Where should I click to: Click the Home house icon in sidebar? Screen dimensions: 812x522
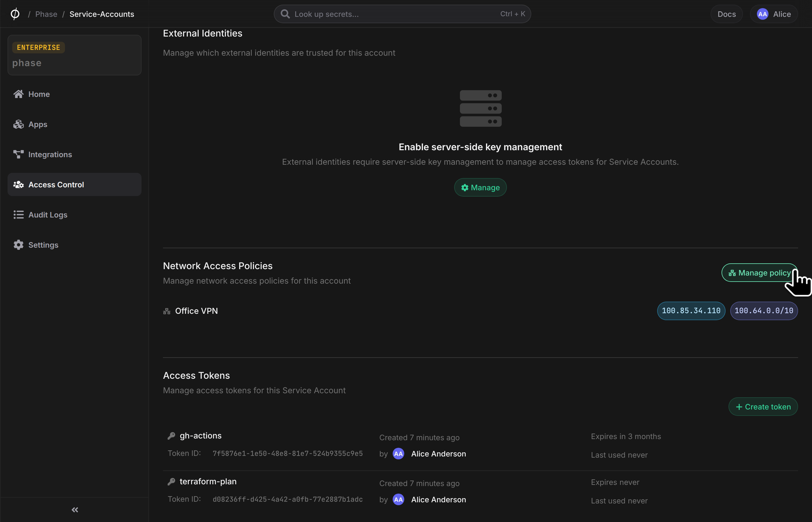[19, 94]
